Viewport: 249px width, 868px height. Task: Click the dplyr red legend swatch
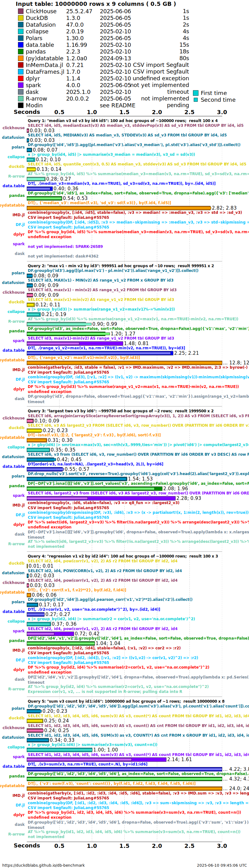point(21,78)
